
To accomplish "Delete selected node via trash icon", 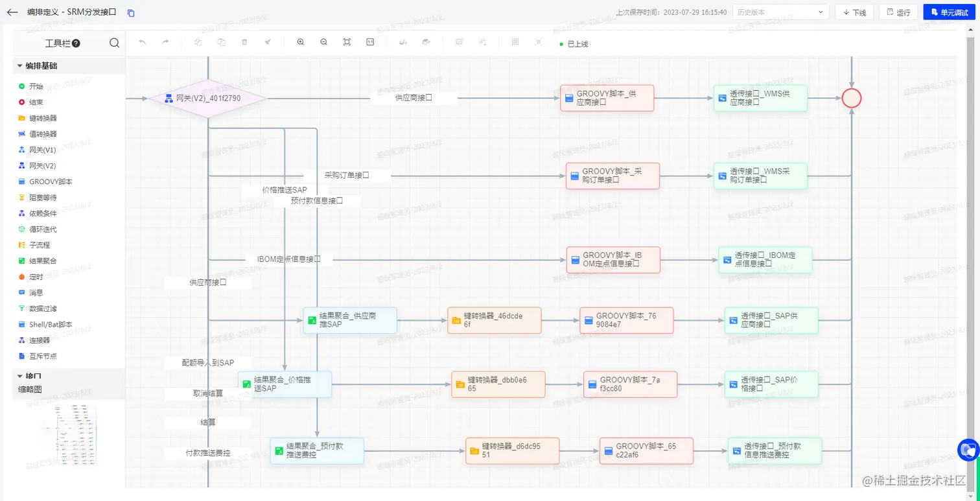I will 244,42.
